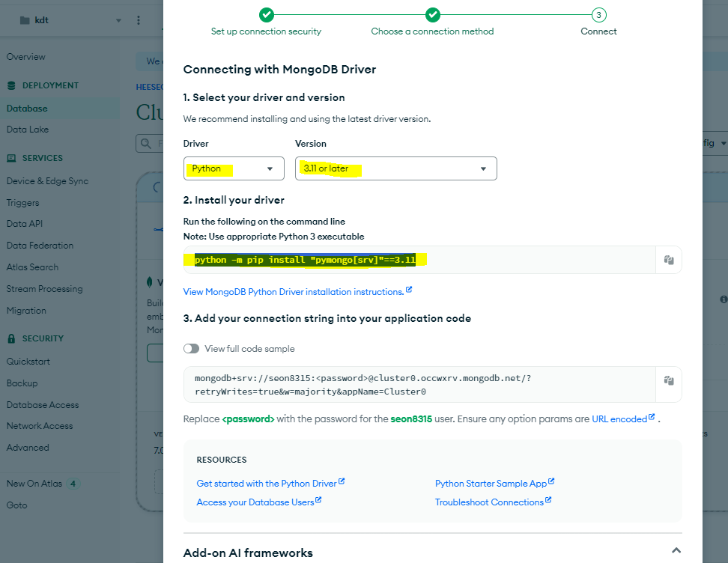Open Data Lake in the sidebar

28,130
